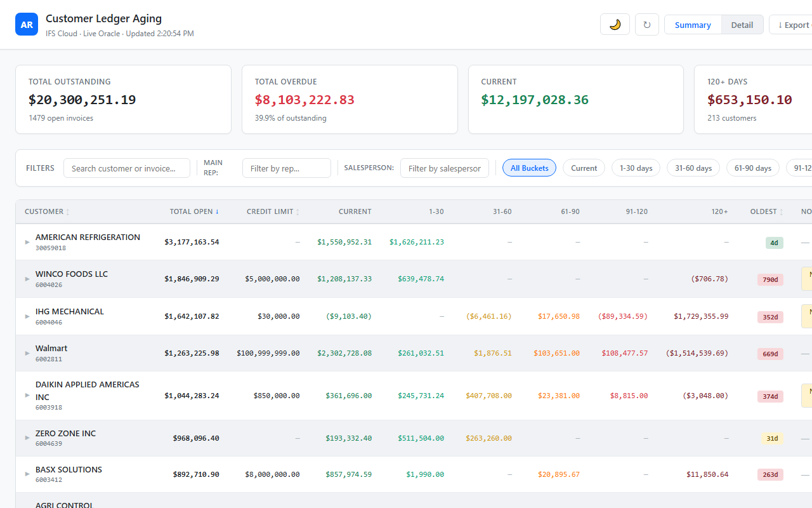812x508 pixels.
Task: Click the $3,177,163.54 total open value
Action: point(192,242)
